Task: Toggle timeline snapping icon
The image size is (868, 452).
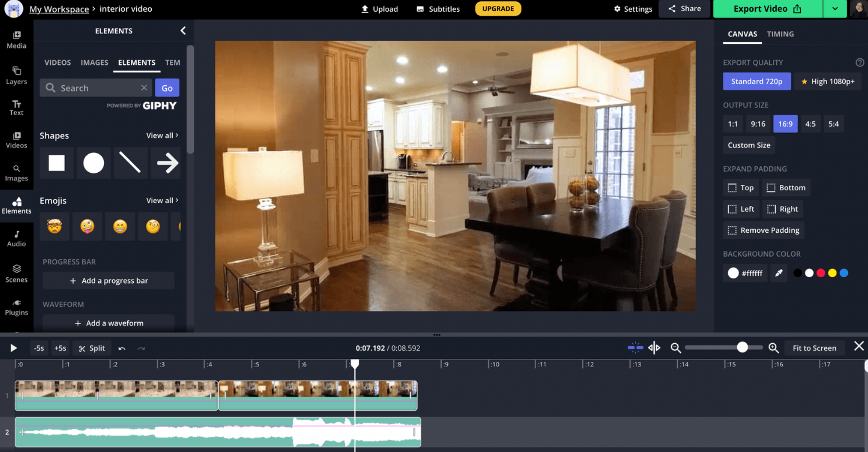Action: 635,348
